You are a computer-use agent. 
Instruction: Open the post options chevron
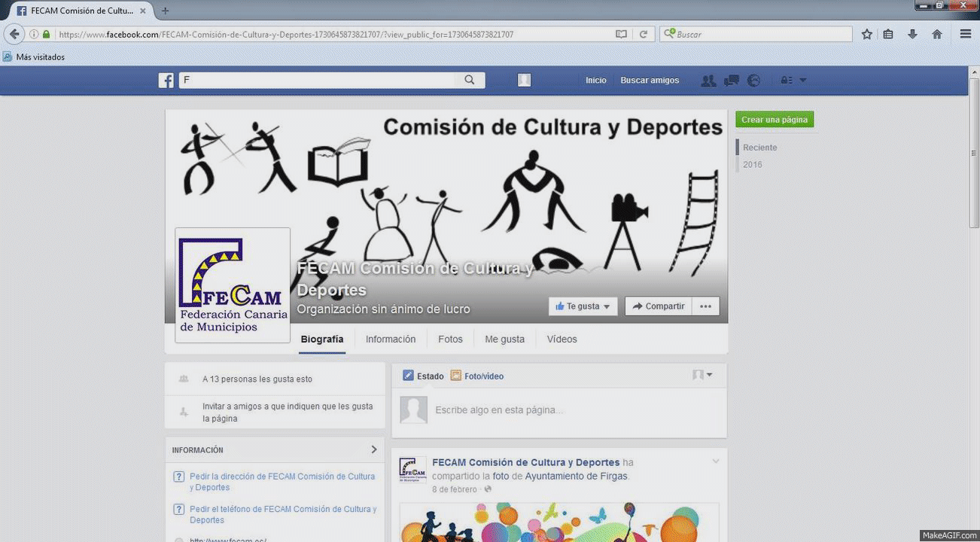pos(716,461)
